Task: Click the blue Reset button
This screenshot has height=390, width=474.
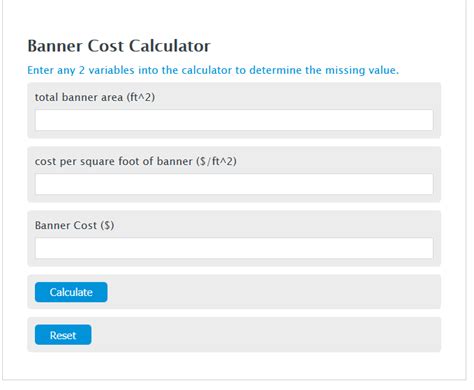Action: coord(63,335)
